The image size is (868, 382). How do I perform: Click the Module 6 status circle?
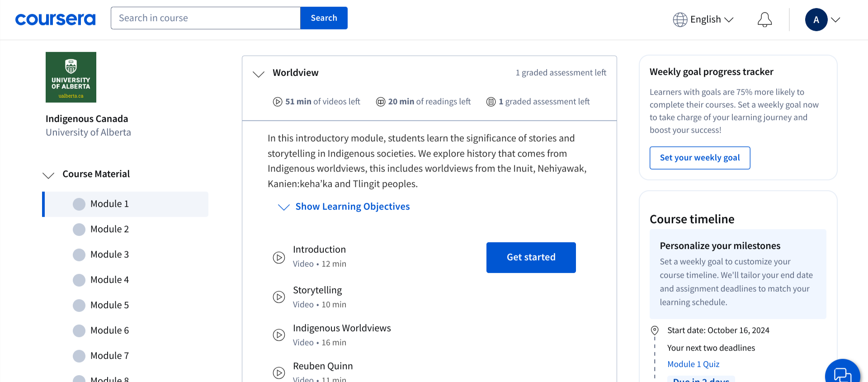79,331
